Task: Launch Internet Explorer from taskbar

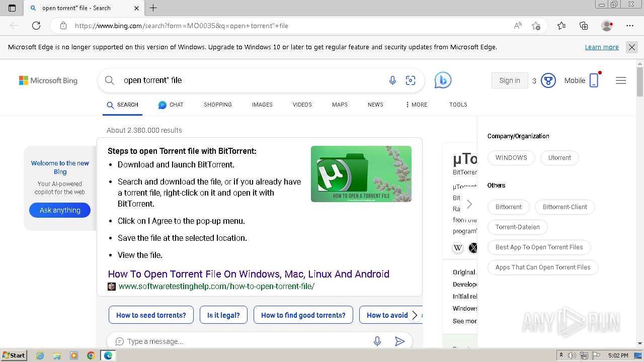Action: click(40, 355)
